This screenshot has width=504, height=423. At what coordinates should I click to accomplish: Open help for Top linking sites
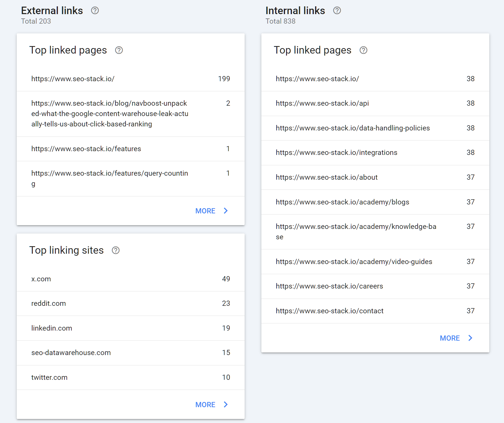tap(116, 251)
